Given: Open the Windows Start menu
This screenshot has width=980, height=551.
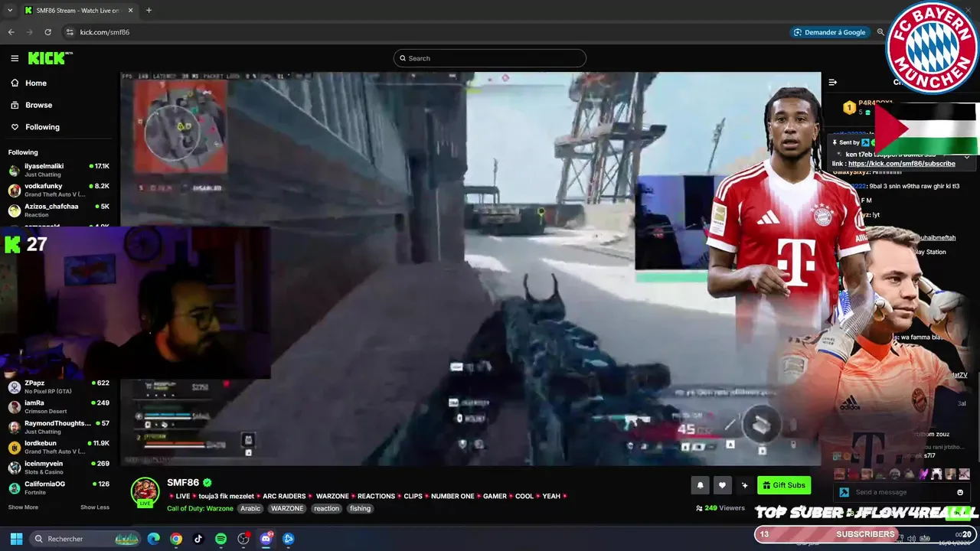Looking at the screenshot, I should click(16, 539).
